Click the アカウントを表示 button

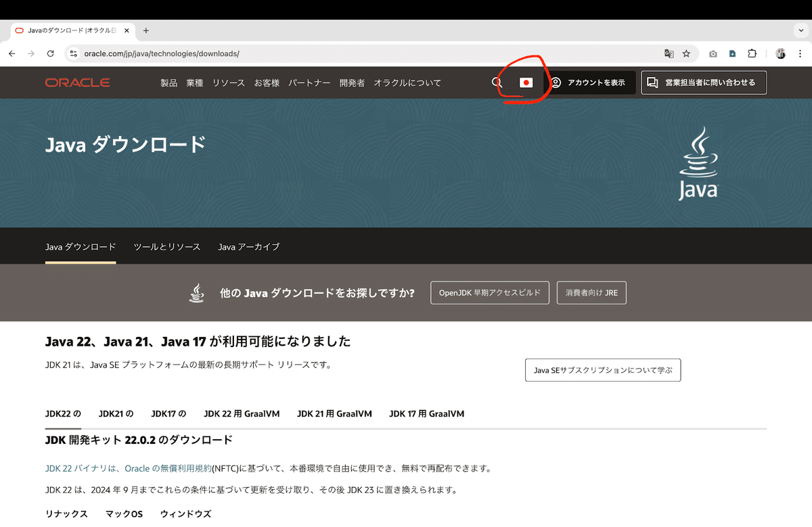tap(589, 83)
